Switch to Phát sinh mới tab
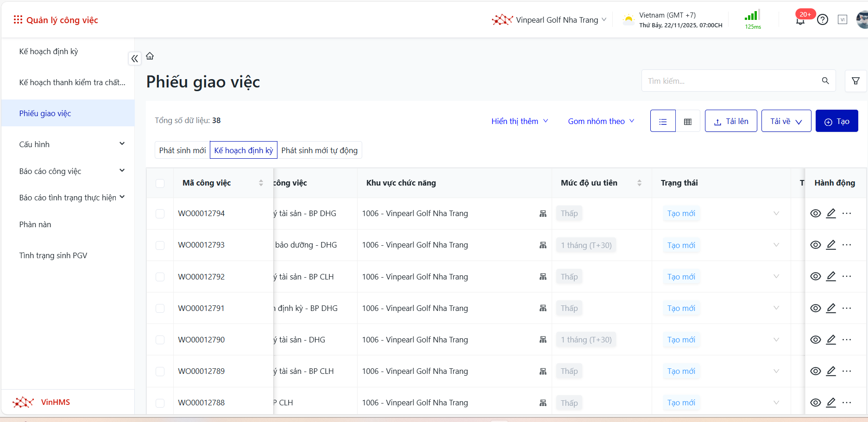Image resolution: width=868 pixels, height=422 pixels. click(x=182, y=150)
